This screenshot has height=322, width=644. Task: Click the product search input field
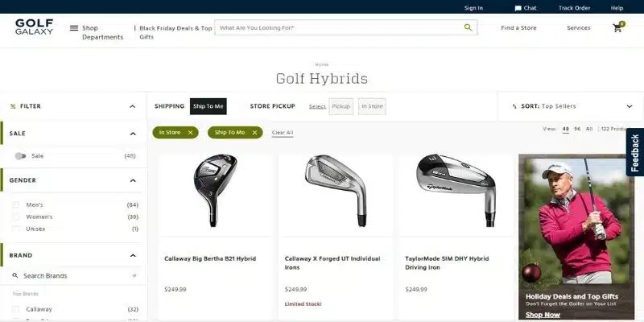(x=341, y=27)
